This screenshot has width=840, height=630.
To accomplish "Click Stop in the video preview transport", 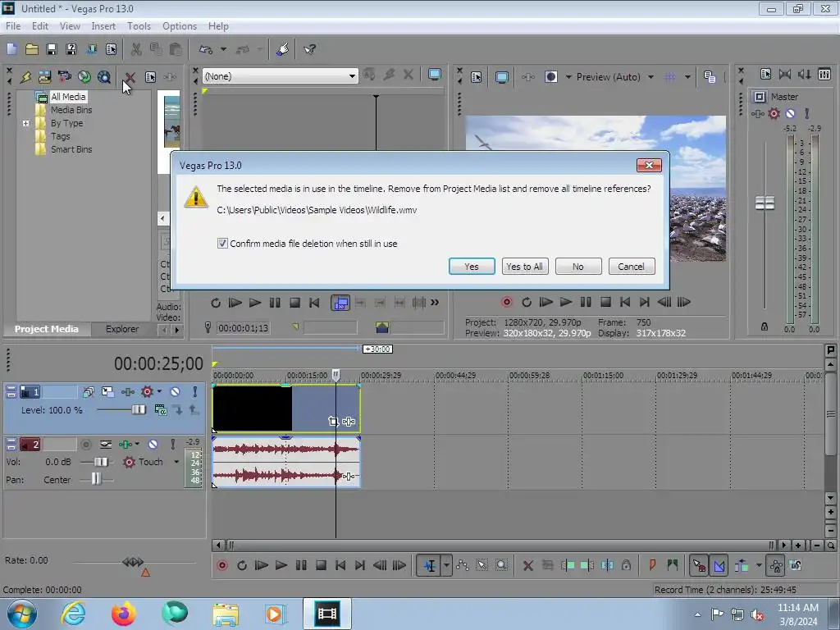I will click(x=605, y=302).
